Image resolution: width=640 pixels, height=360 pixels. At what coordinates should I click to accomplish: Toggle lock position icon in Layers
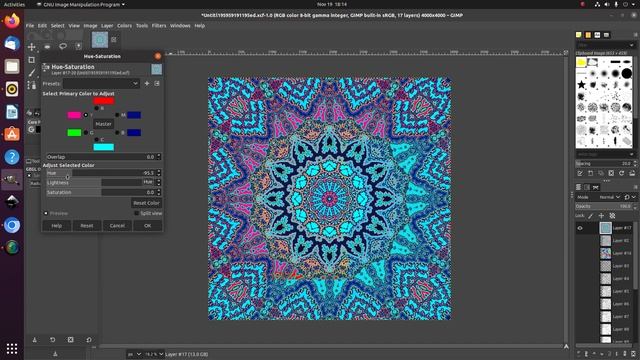[x=601, y=216]
